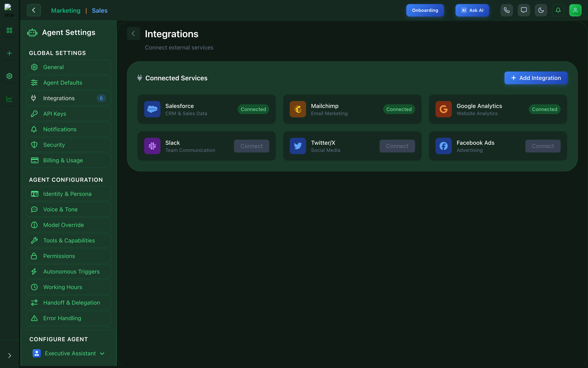Screen dimensions: 588x368
Task: Click Add Integration button
Action: [536, 78]
